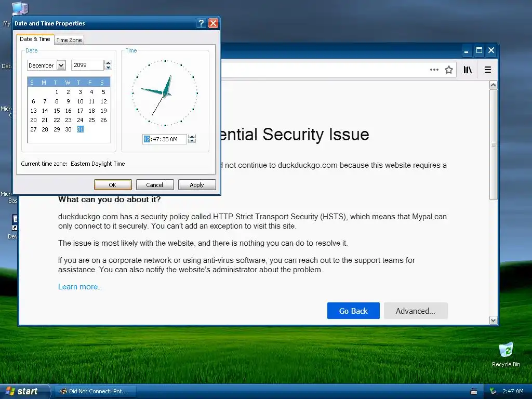
Task: Minimize the browser window
Action: click(466, 50)
